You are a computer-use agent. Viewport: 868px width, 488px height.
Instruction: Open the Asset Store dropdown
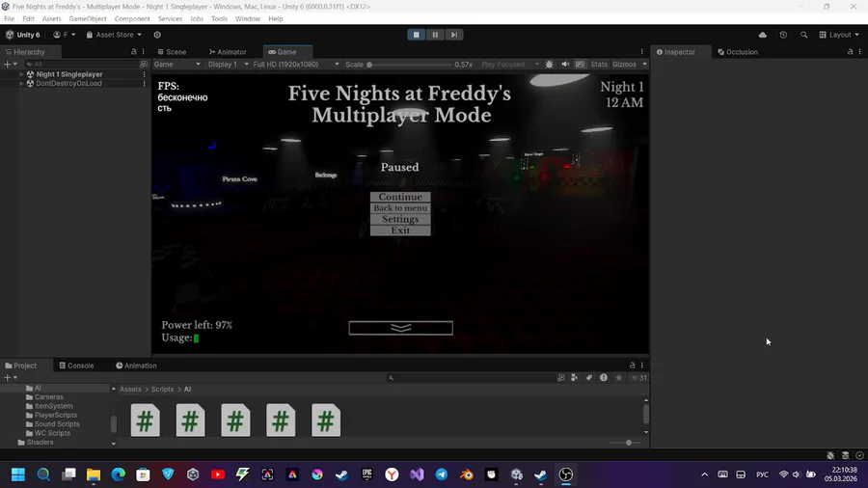click(114, 35)
